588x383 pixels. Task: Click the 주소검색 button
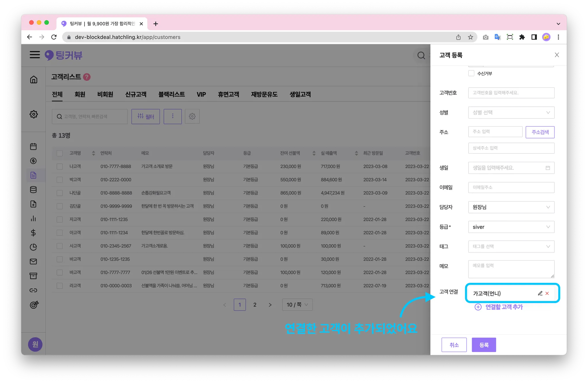[540, 132]
